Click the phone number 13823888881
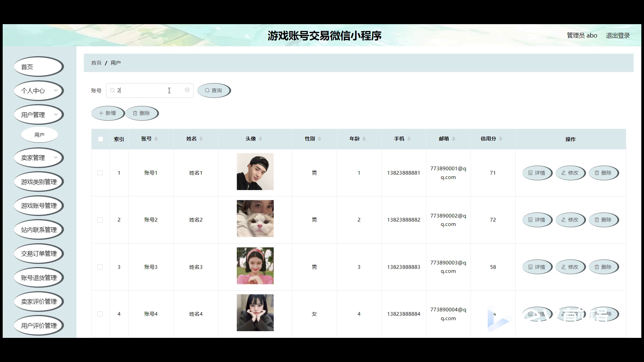The width and height of the screenshot is (644, 362). (x=404, y=173)
